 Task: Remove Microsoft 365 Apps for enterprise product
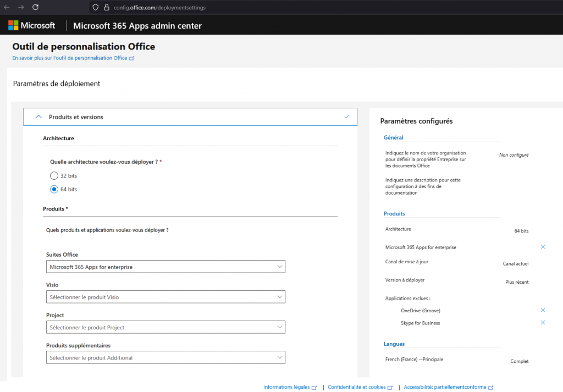pyautogui.click(x=543, y=247)
